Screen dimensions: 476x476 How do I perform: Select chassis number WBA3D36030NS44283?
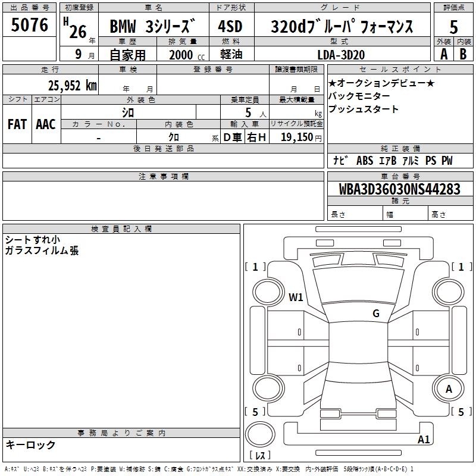[x=399, y=189]
